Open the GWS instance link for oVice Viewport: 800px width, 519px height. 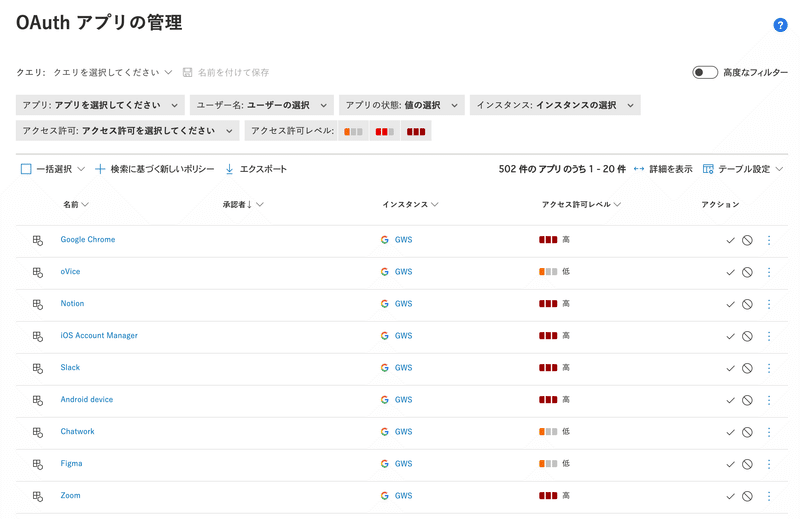pos(404,272)
